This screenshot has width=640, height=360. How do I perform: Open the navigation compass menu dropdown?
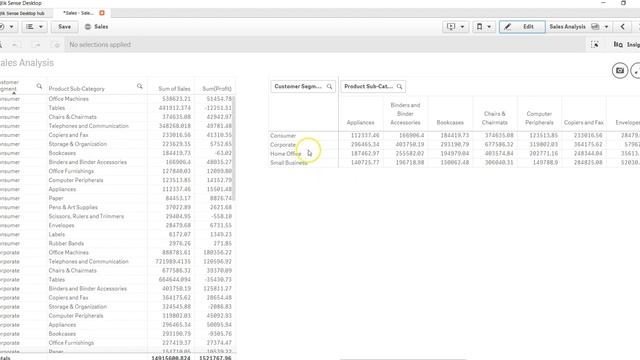coord(7,27)
